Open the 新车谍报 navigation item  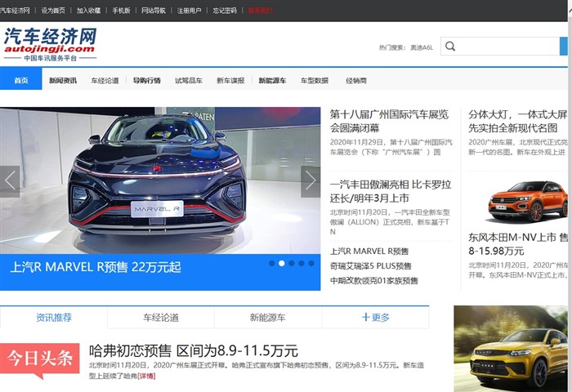point(230,81)
